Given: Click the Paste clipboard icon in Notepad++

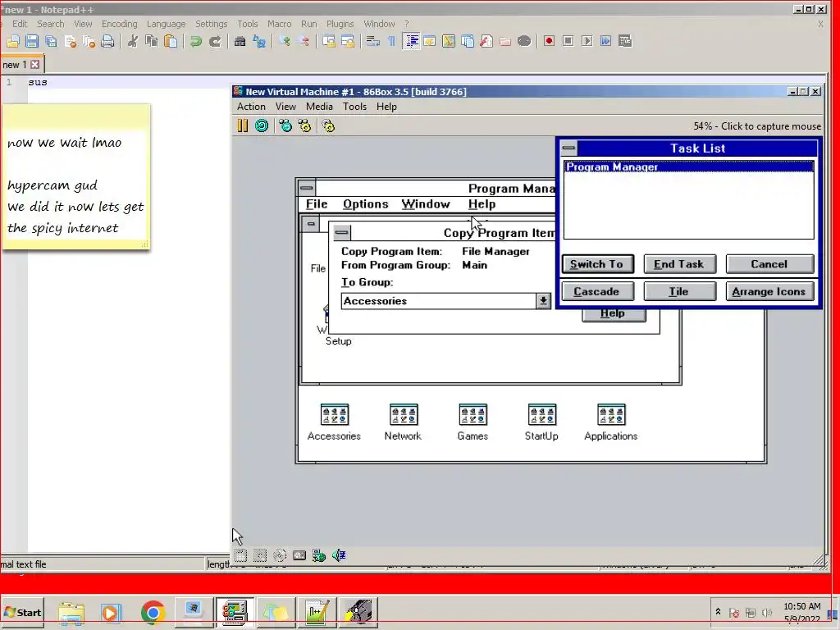Looking at the screenshot, I should (171, 41).
